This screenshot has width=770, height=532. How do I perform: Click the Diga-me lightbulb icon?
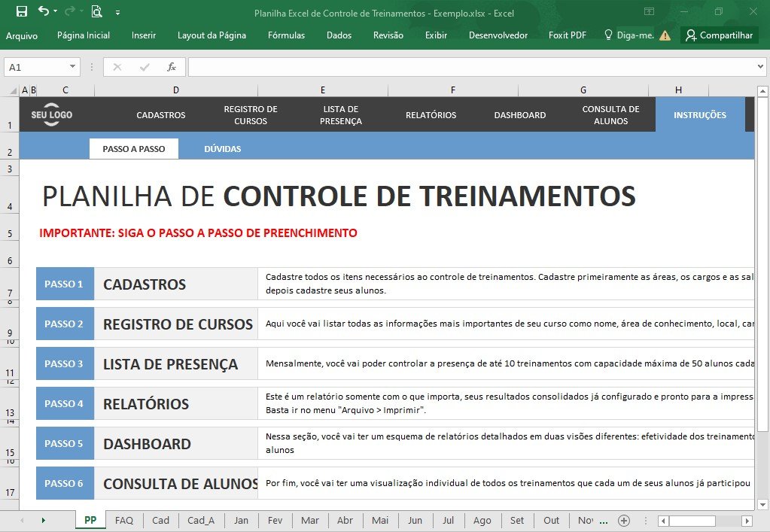pyautogui.click(x=608, y=35)
